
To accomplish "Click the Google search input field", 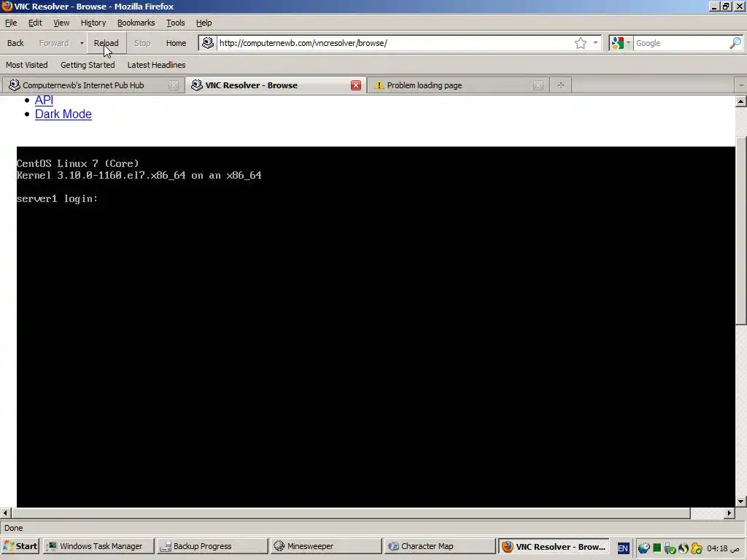I will pyautogui.click(x=681, y=43).
